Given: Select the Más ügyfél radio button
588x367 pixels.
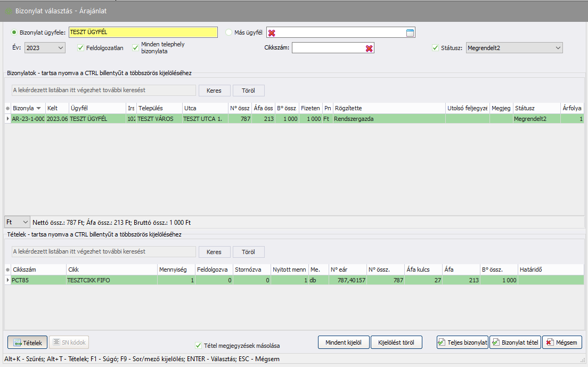Looking at the screenshot, I should [x=229, y=32].
